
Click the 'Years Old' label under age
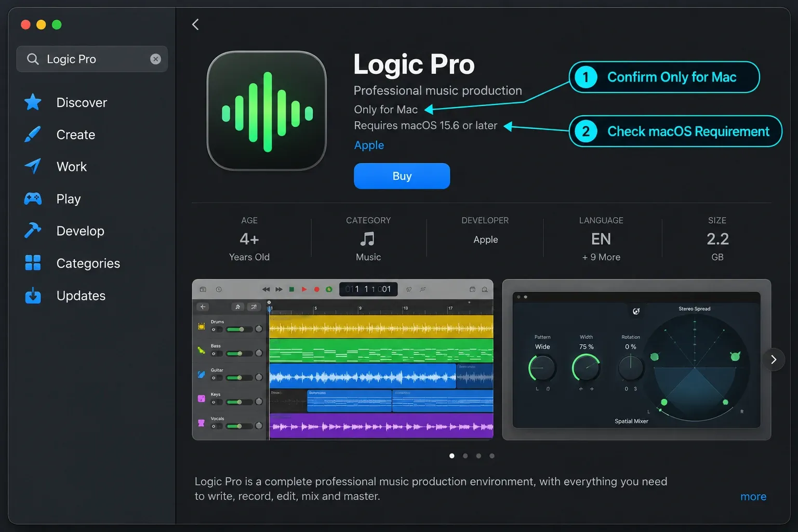click(x=249, y=257)
